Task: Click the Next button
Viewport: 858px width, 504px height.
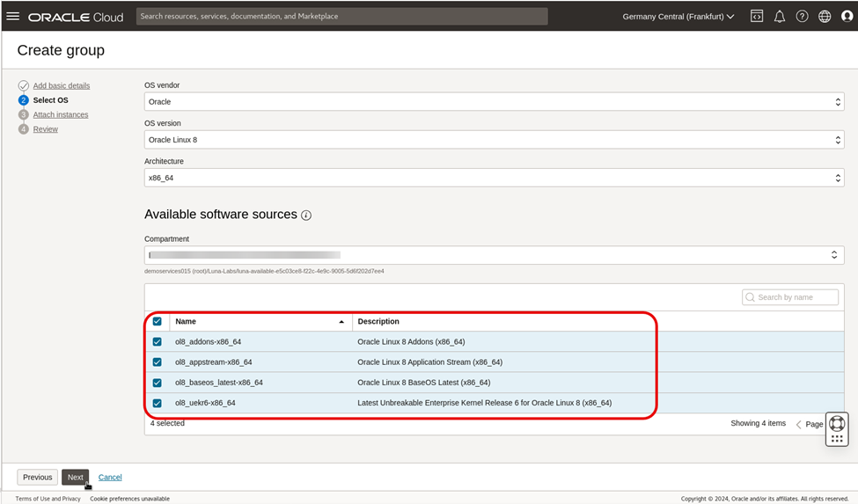Action: (75, 478)
